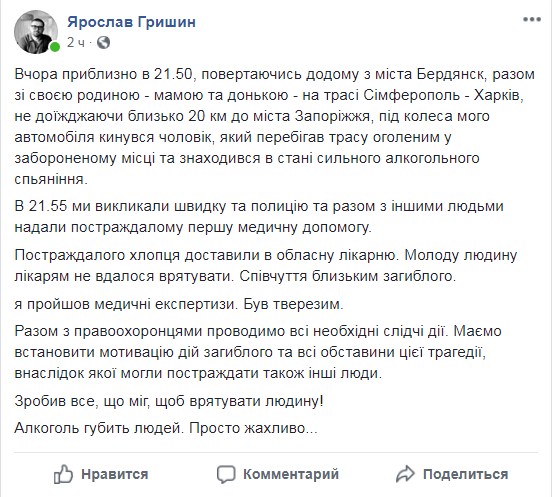Click the green online status dot

[x=55, y=47]
